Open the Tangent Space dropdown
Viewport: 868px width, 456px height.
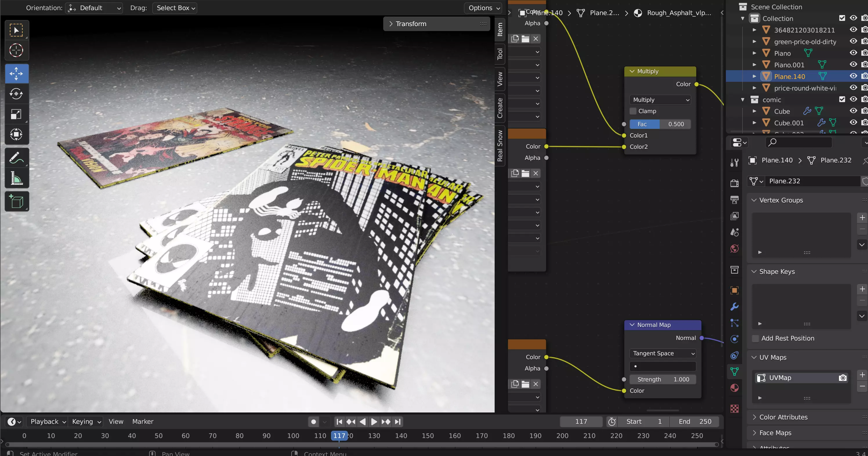point(663,353)
